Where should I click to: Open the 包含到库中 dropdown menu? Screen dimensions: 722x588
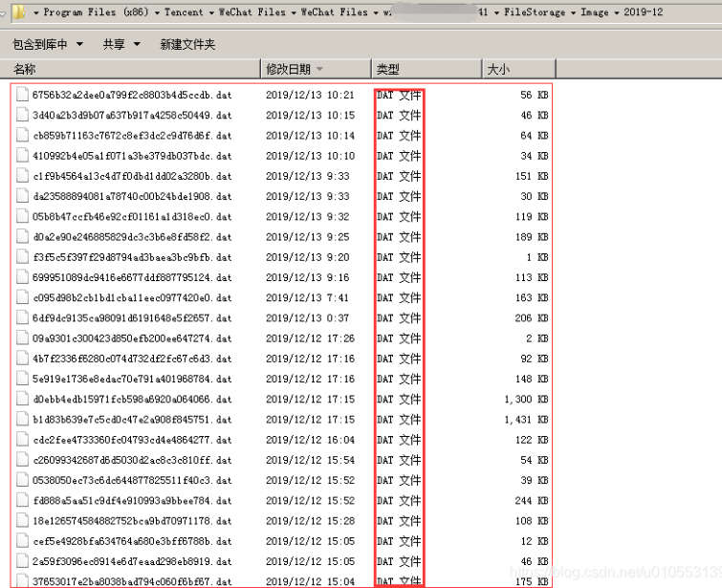48,44
